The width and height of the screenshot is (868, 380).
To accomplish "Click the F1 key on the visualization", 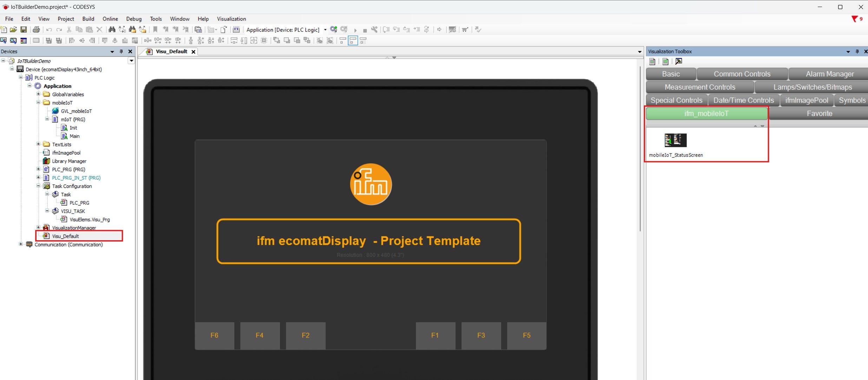I will 435,335.
